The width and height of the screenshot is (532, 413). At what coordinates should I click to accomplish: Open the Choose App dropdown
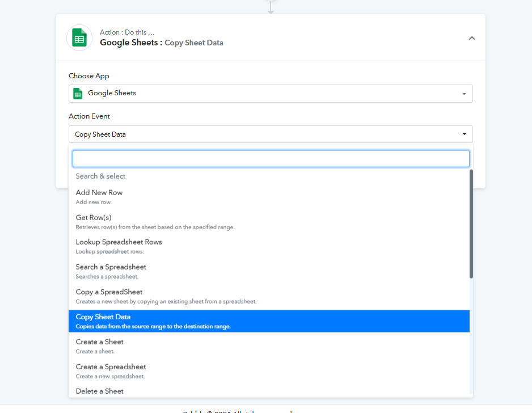tap(271, 94)
